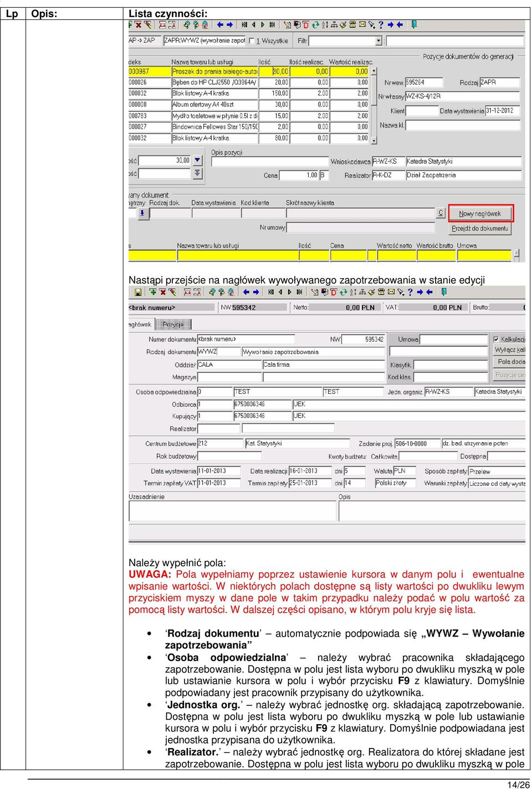The width and height of the screenshot is (532, 789).
Task: Click the 'Wyłącz kal' button
Action: 509,350
